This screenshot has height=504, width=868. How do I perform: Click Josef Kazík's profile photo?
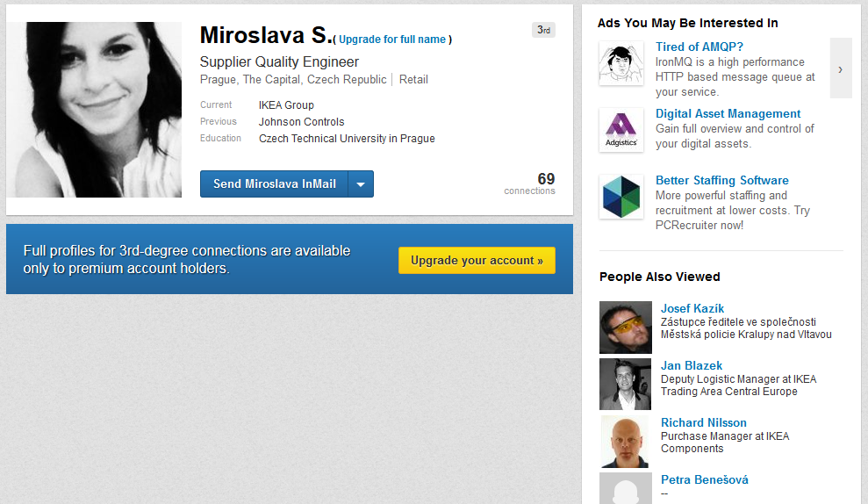626,328
